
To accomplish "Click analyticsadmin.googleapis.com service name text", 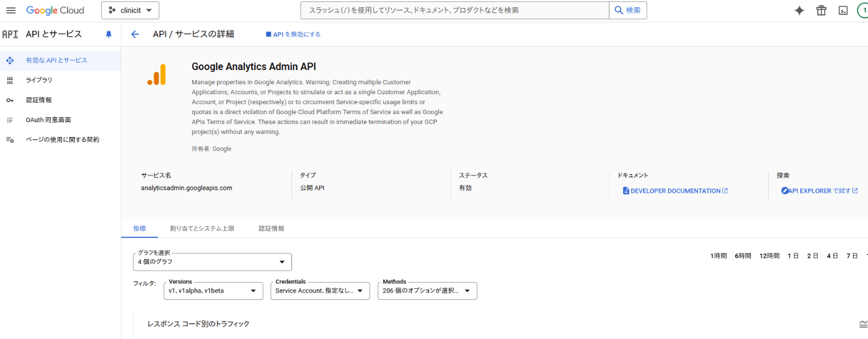I will point(187,188).
